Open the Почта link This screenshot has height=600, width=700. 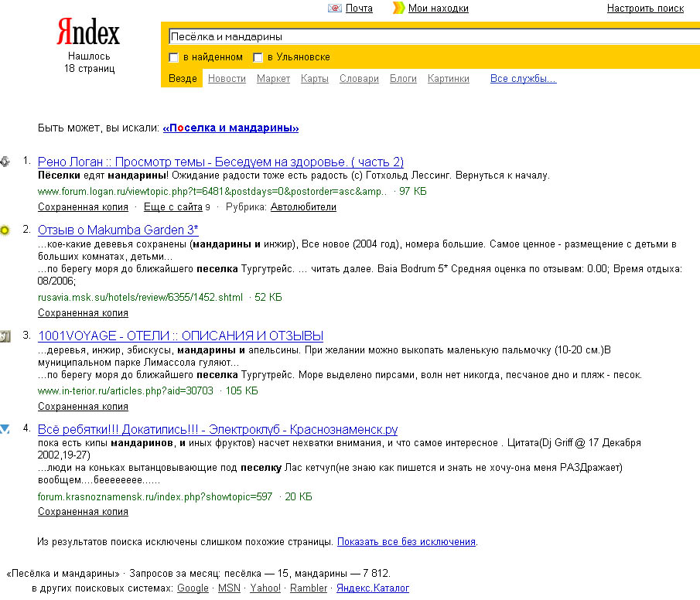click(x=359, y=8)
